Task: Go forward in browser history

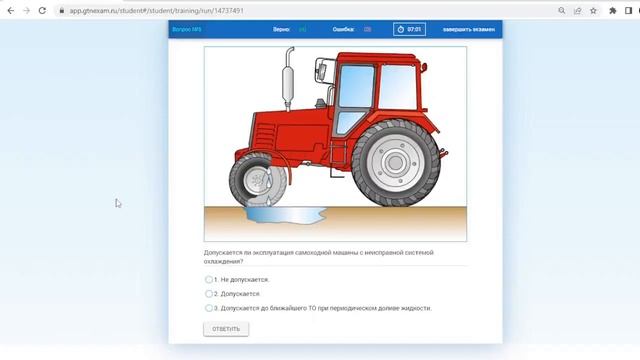Action: click(x=27, y=11)
